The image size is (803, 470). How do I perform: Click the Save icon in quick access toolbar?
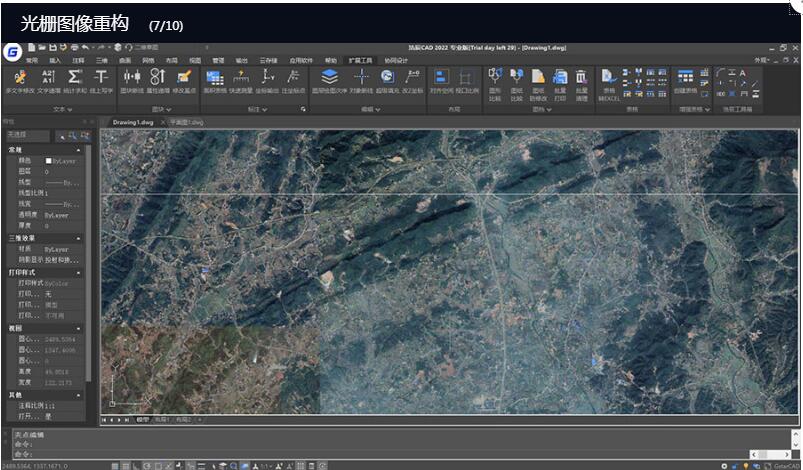click(53, 47)
